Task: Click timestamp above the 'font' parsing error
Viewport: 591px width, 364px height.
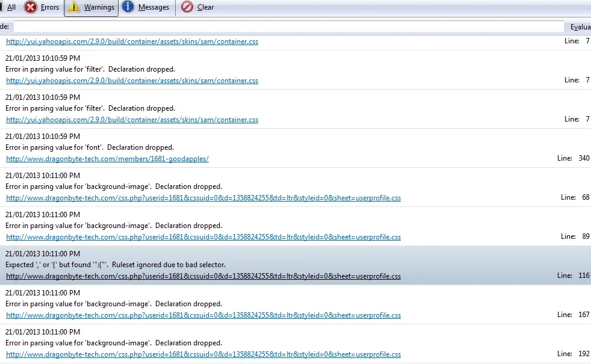Action: click(43, 137)
